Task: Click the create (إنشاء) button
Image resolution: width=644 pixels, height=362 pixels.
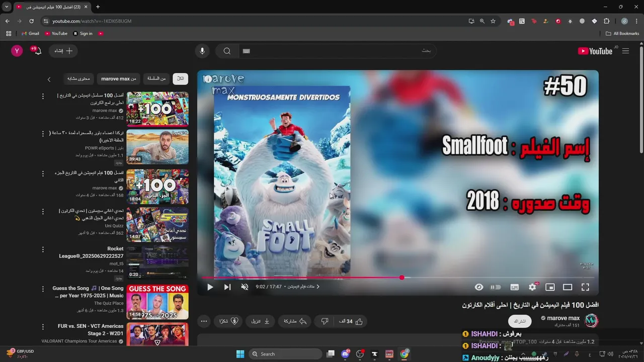Action: [63, 51]
